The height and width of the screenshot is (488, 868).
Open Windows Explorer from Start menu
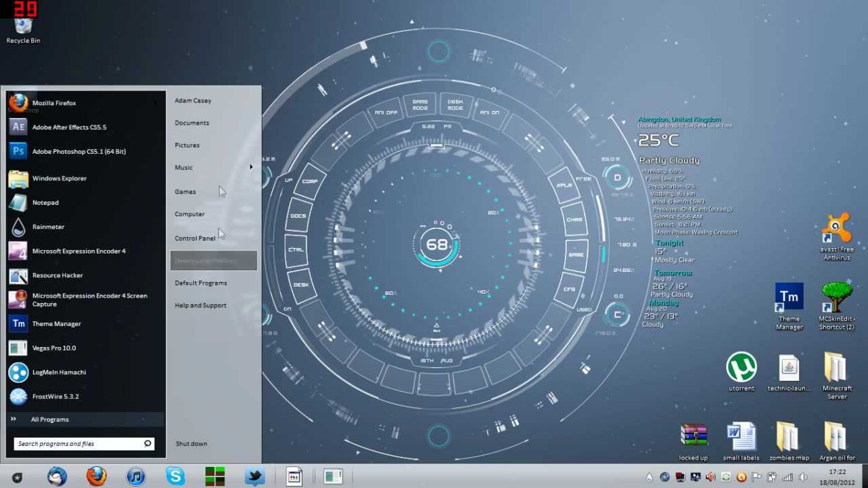point(84,178)
